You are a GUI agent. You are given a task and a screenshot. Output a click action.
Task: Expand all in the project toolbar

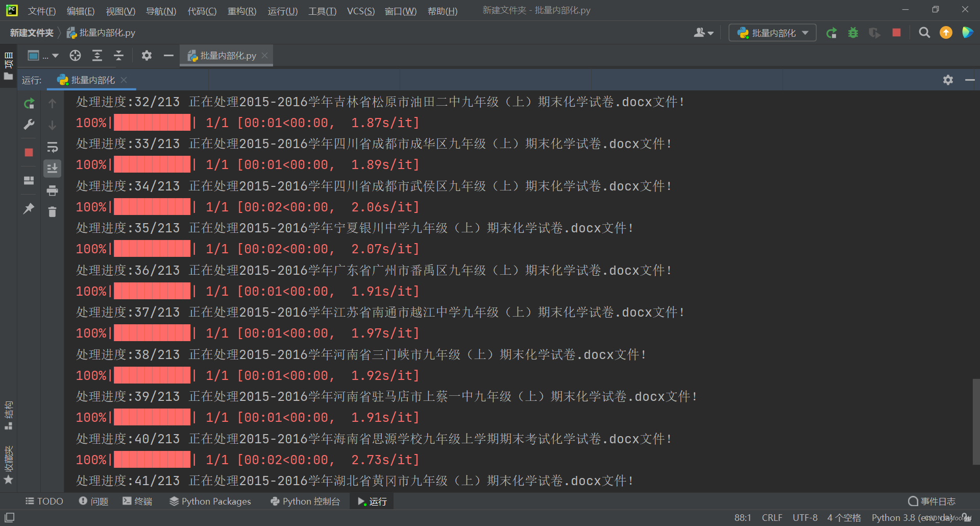click(x=97, y=56)
